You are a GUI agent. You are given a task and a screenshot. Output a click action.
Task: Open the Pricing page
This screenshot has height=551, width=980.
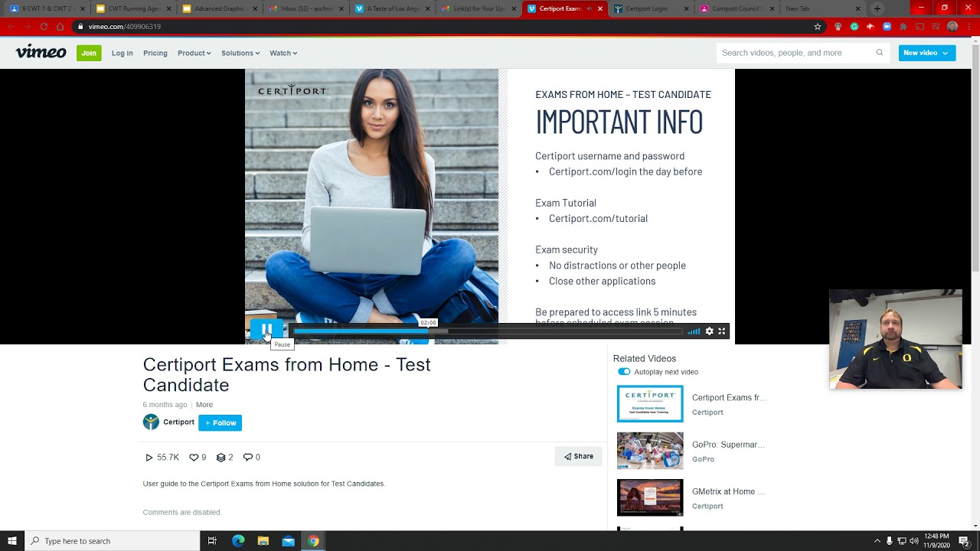155,53
